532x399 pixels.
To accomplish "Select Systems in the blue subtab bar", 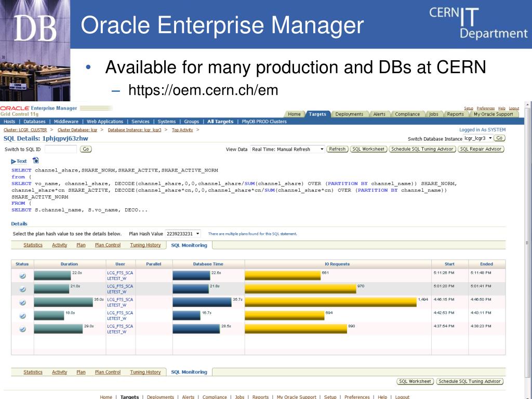I will pyautogui.click(x=167, y=122).
